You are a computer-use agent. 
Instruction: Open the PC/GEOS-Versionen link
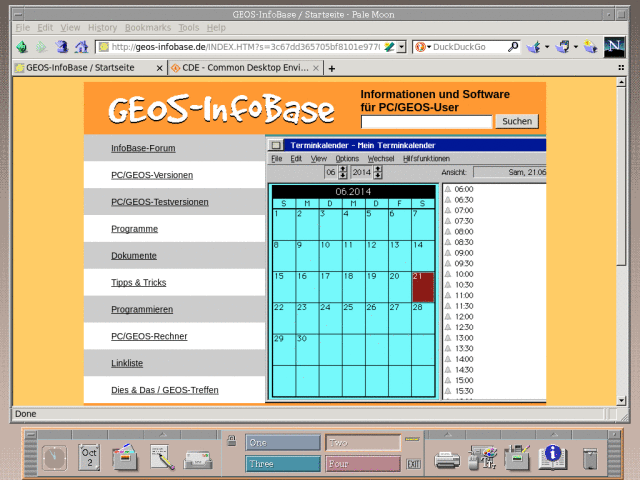pyautogui.click(x=152, y=175)
